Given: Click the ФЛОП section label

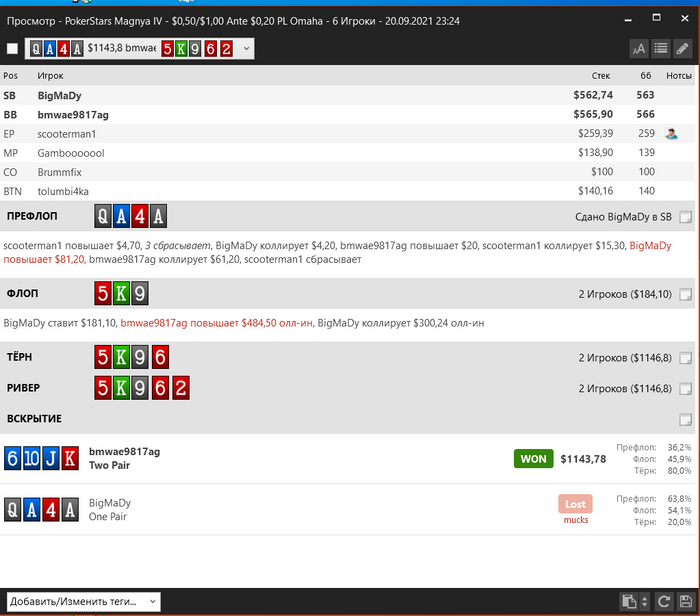Looking at the screenshot, I should click(x=22, y=293).
